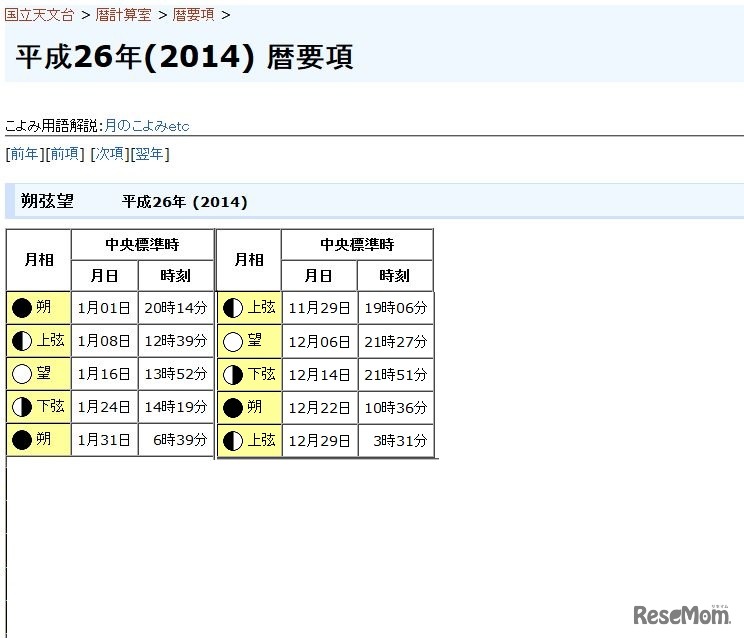
Task: Select the time cell 12時39分
Action: (x=176, y=341)
